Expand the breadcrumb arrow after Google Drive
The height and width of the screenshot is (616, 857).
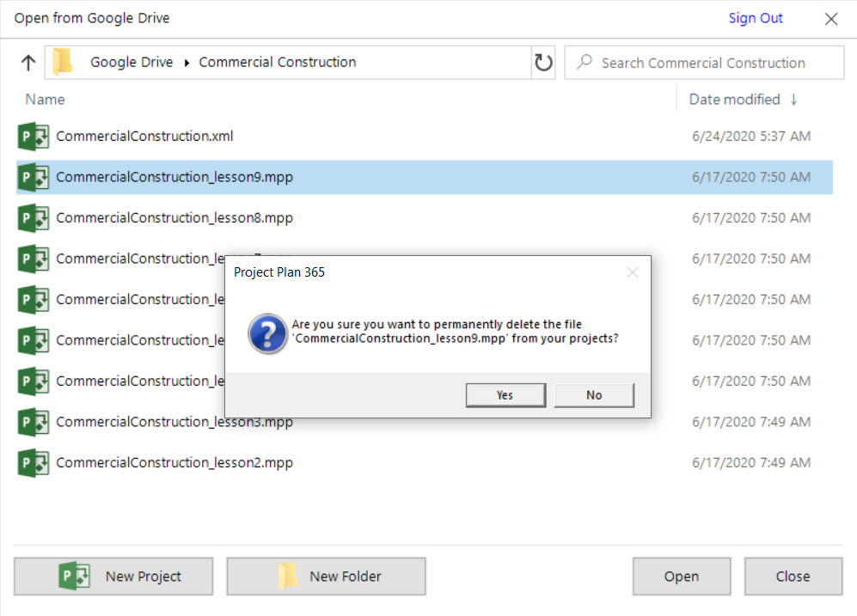coord(187,63)
